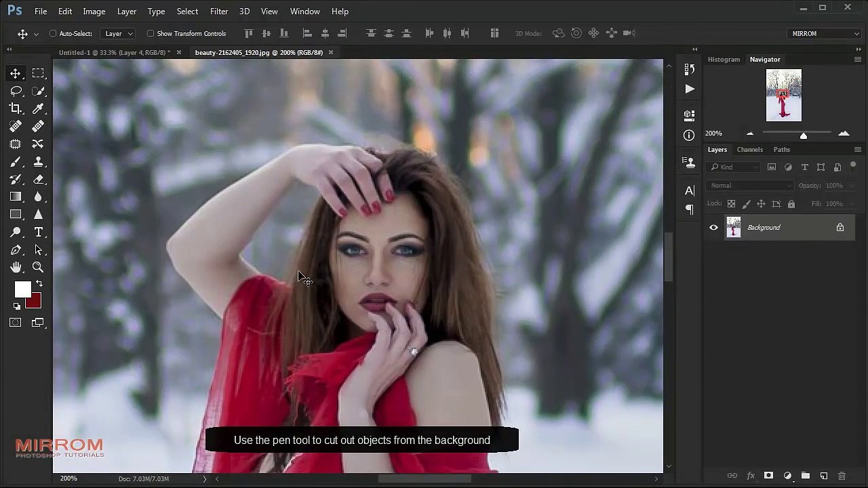Reset default foreground and background colors
This screenshot has height=488, width=868.
click(x=17, y=306)
